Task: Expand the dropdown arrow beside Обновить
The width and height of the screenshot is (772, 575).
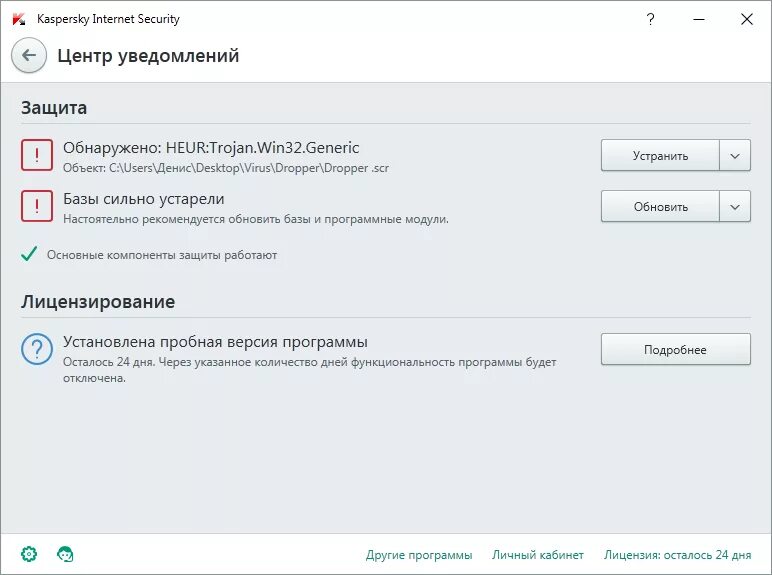Action: coord(735,207)
